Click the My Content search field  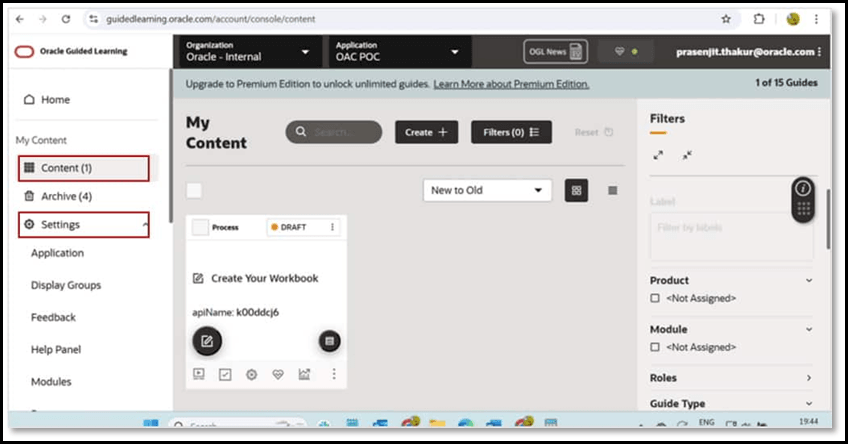pyautogui.click(x=334, y=132)
